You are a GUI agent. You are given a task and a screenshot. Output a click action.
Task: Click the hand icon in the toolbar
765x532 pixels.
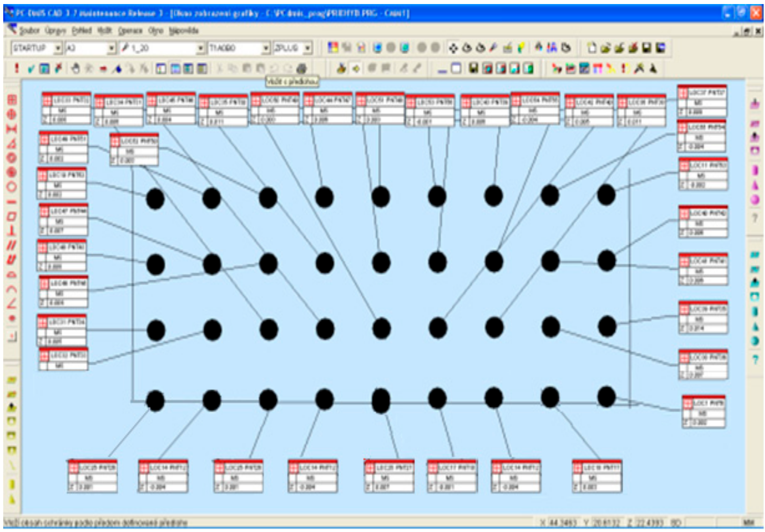tap(75, 69)
